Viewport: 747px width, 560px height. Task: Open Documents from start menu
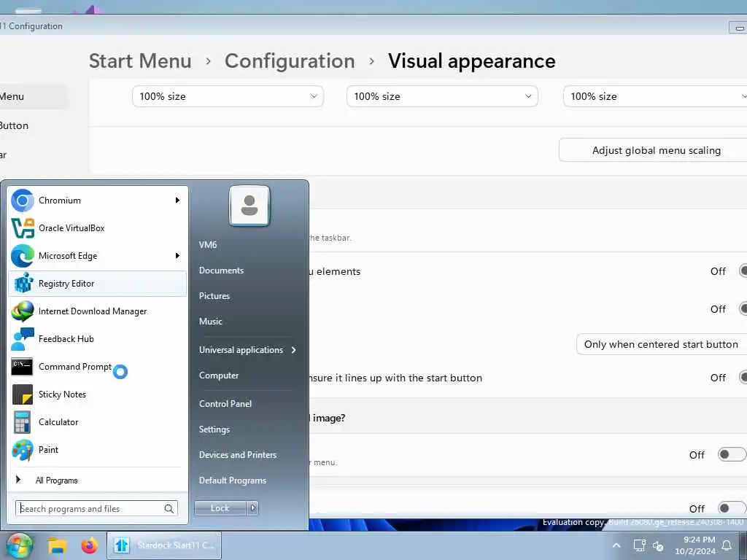pos(221,271)
